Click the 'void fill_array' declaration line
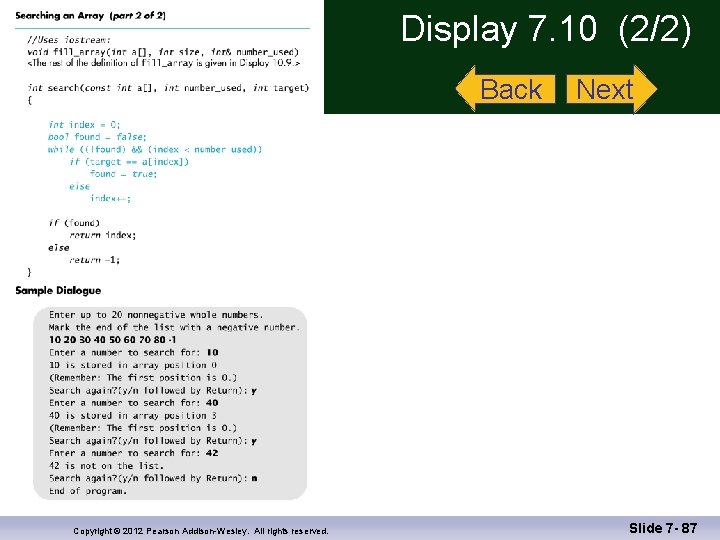720x540 pixels. coord(163,52)
